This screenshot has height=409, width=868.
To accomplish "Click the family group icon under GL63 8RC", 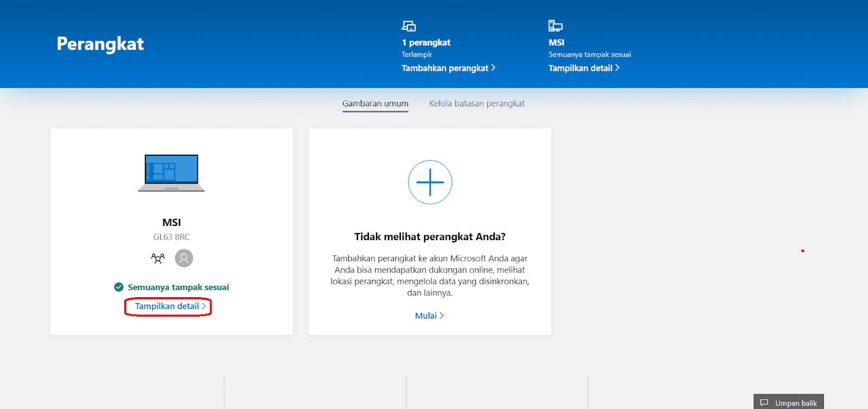I will [158, 258].
